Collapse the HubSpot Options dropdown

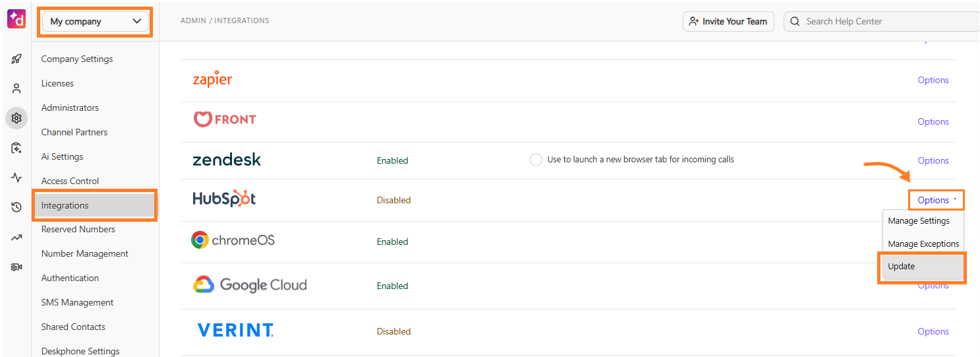click(x=937, y=200)
